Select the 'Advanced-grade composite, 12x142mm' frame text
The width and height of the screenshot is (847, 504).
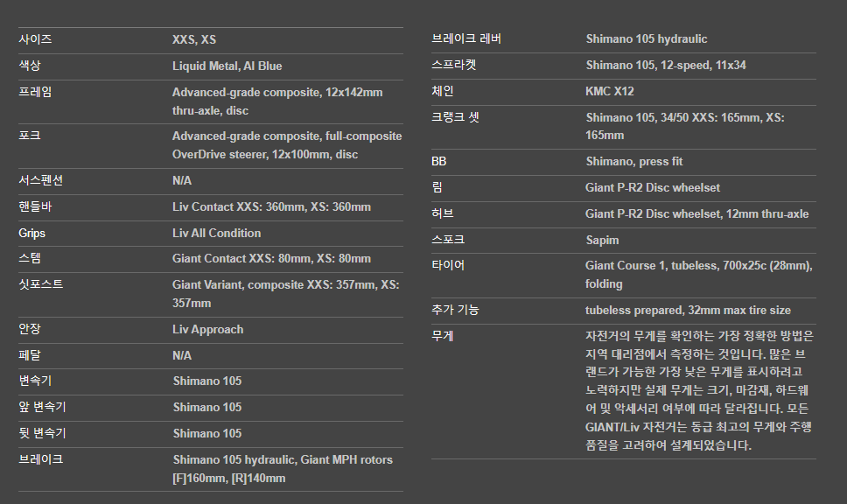pos(277,93)
